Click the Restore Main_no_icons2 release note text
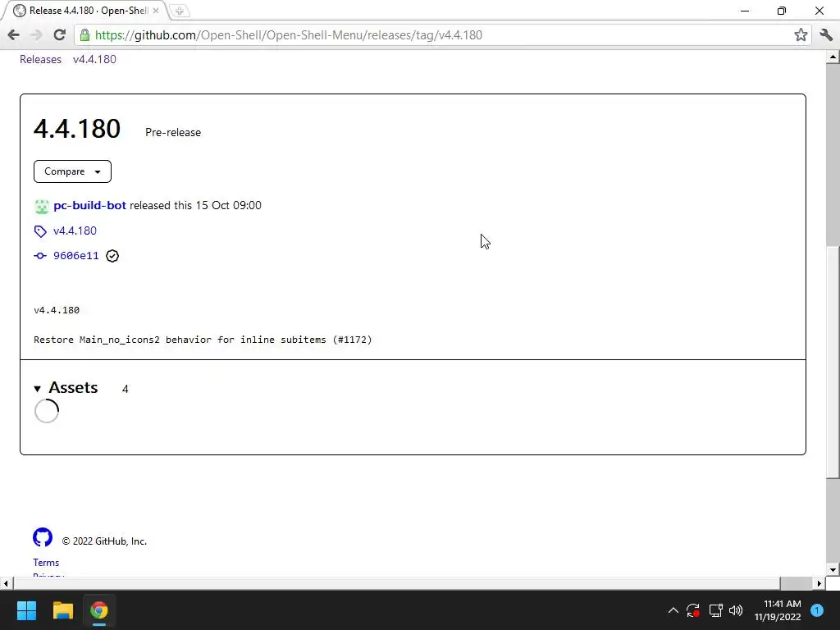Viewport: 840px width, 630px height. click(203, 340)
